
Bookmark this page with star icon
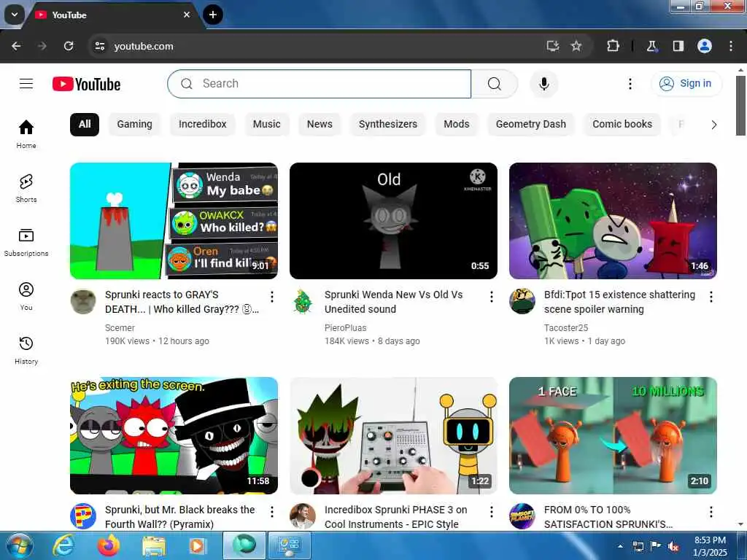tap(576, 46)
